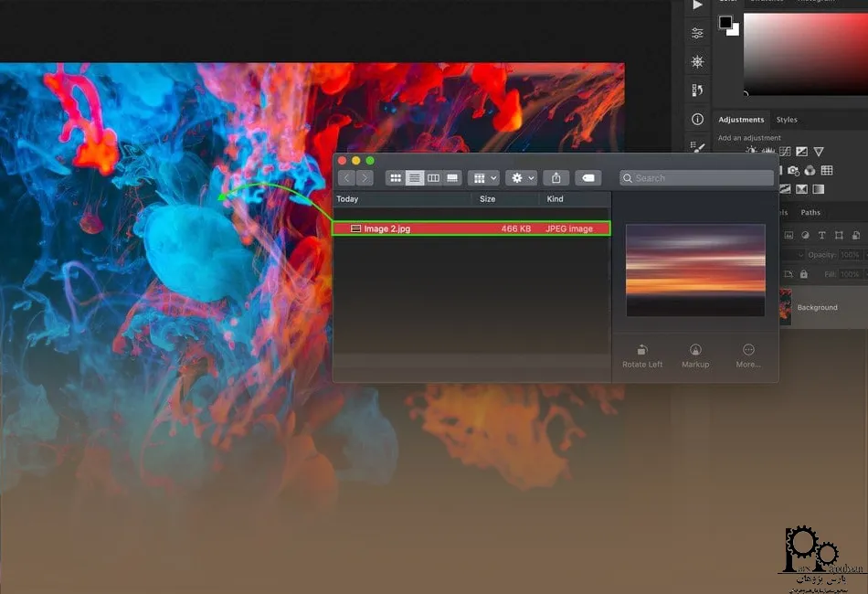This screenshot has height=594, width=868.
Task: Add a Curves adjustment layer
Action: point(786,150)
